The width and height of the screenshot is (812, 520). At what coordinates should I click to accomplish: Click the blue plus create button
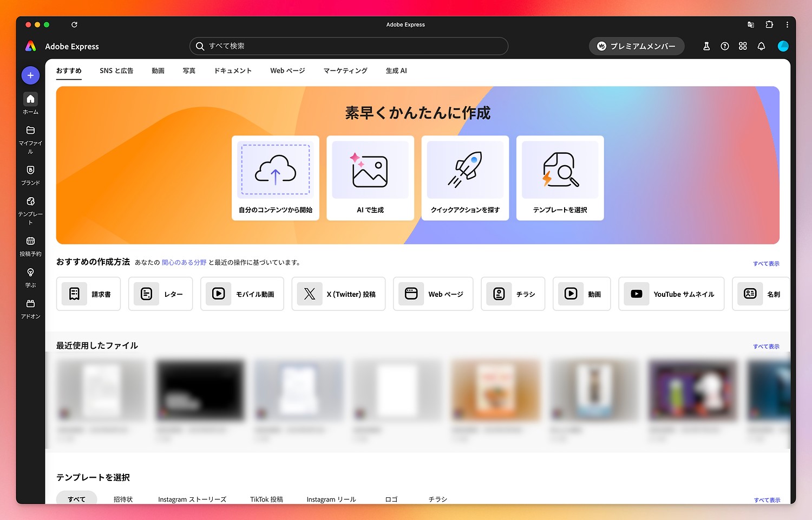[x=30, y=75]
